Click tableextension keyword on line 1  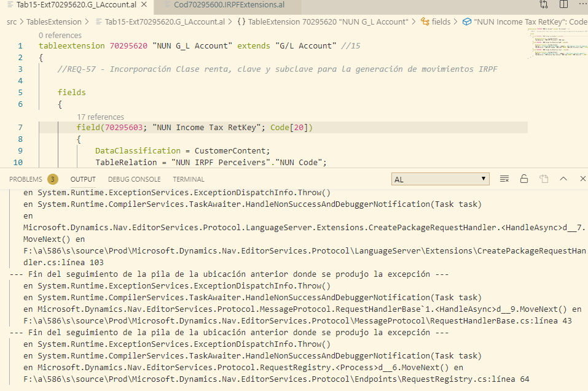[x=72, y=45]
